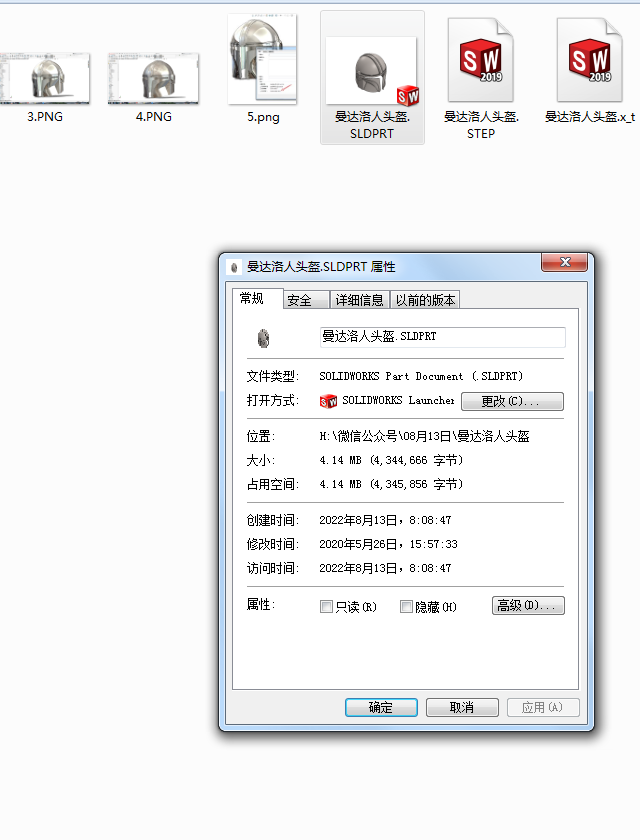Click the SOLIDWORKS Launcher text
The height and width of the screenshot is (840, 640).
pyautogui.click(x=398, y=400)
